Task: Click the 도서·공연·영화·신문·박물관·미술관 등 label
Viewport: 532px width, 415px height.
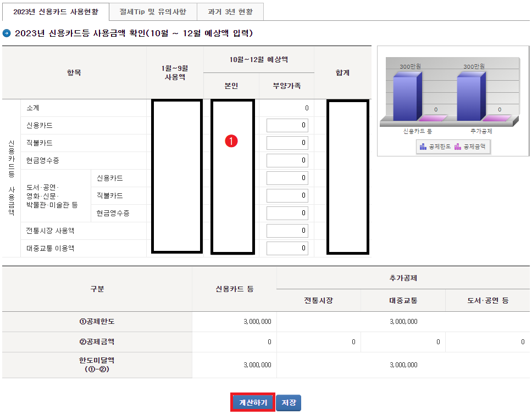Action: 52,196
